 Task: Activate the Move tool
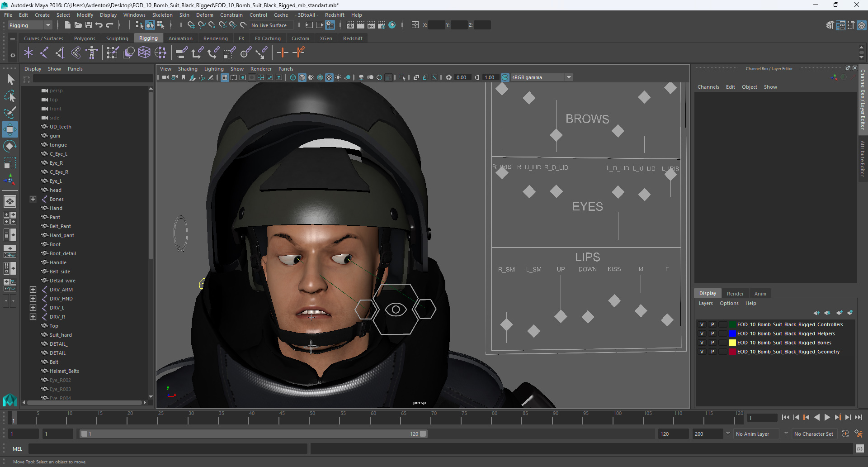(x=10, y=129)
